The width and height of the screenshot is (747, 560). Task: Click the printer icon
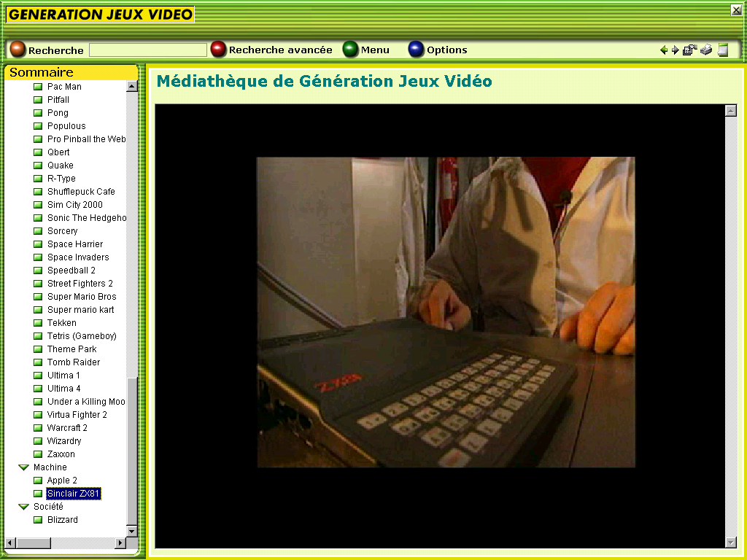[x=706, y=50]
